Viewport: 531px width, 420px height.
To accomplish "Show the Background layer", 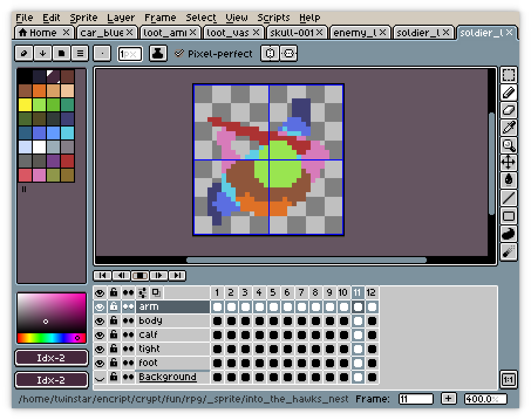I will coord(100,377).
